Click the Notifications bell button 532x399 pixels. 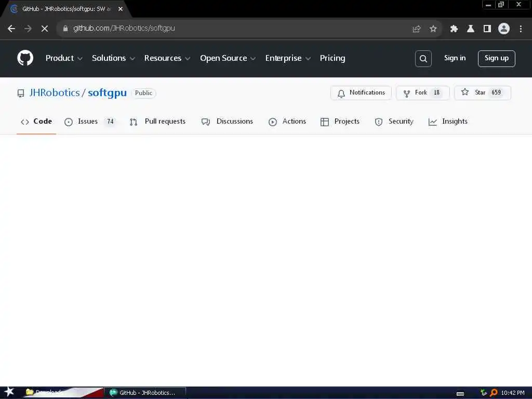coord(361,92)
